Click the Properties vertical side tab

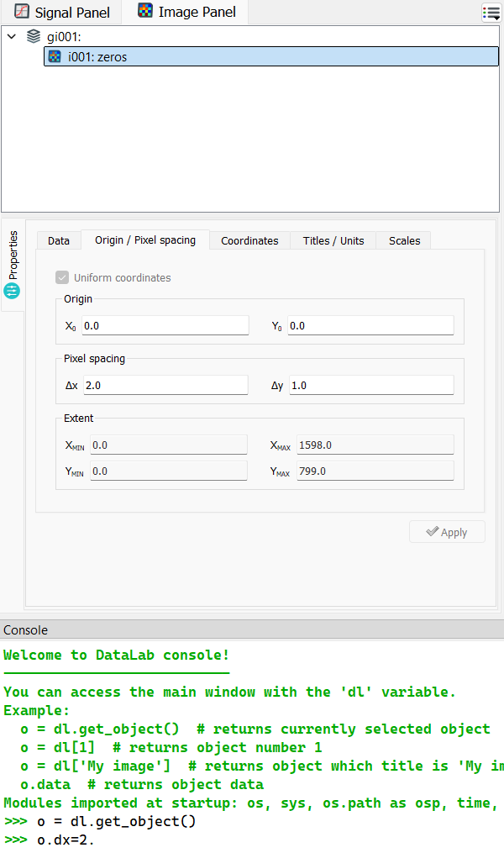coord(13,265)
